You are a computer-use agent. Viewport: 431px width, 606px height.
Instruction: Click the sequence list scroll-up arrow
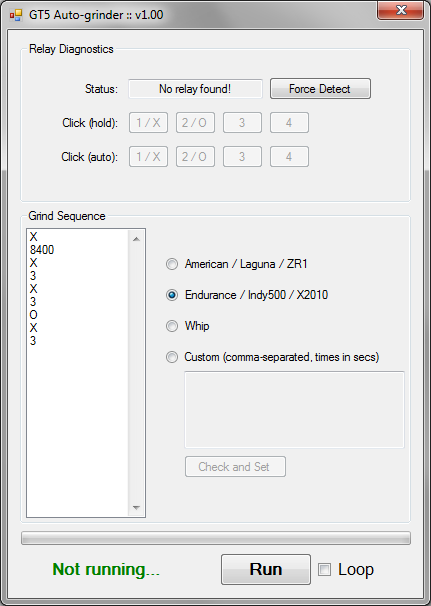coord(136,239)
